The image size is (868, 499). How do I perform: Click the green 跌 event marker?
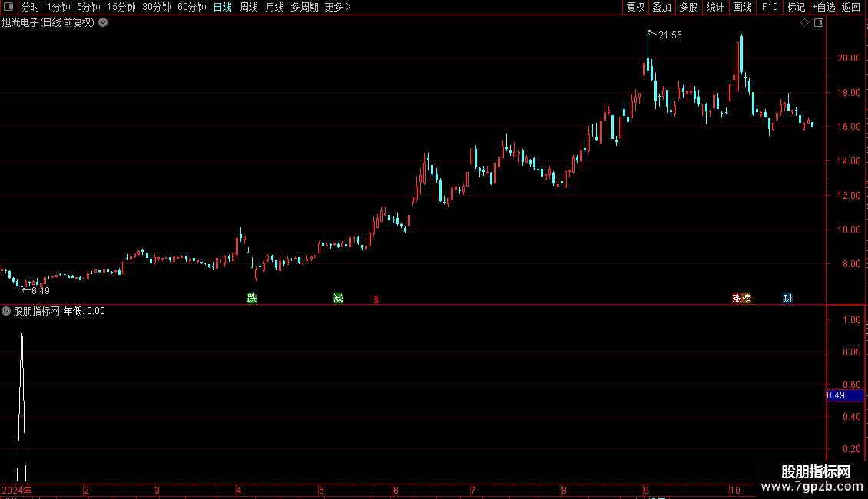pos(252,298)
